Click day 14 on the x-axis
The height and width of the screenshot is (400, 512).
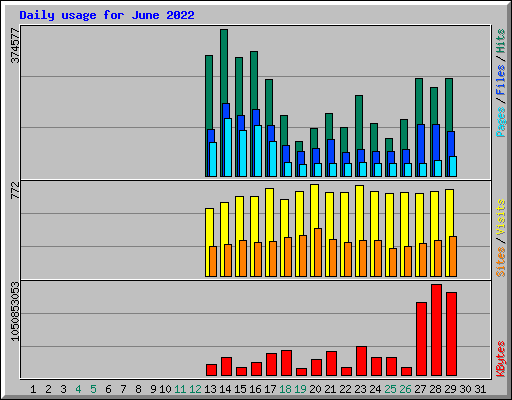[225, 389]
